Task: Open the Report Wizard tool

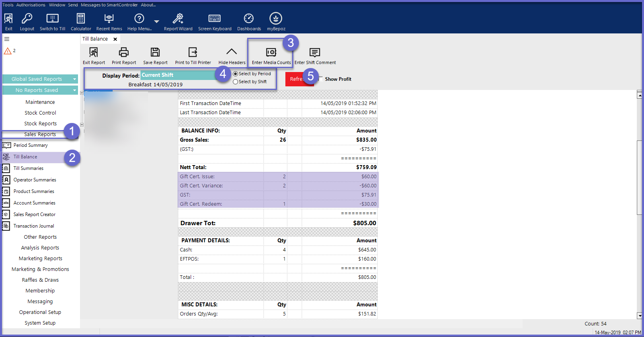Action: click(178, 19)
